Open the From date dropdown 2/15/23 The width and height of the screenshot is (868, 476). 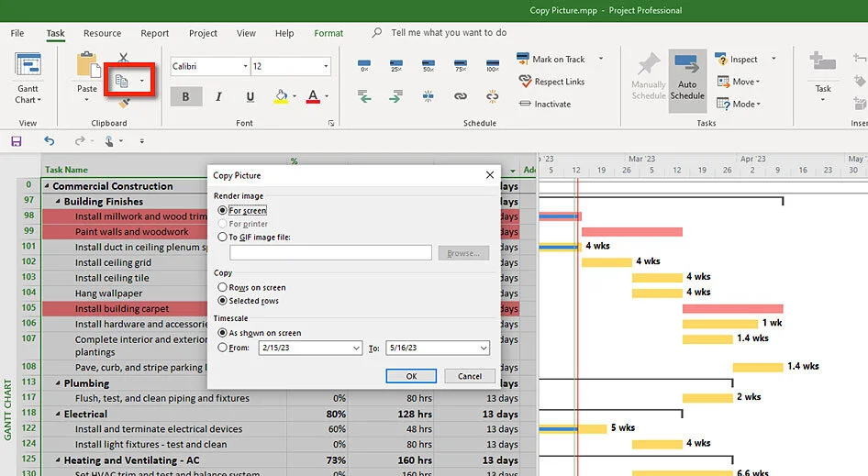pos(356,349)
